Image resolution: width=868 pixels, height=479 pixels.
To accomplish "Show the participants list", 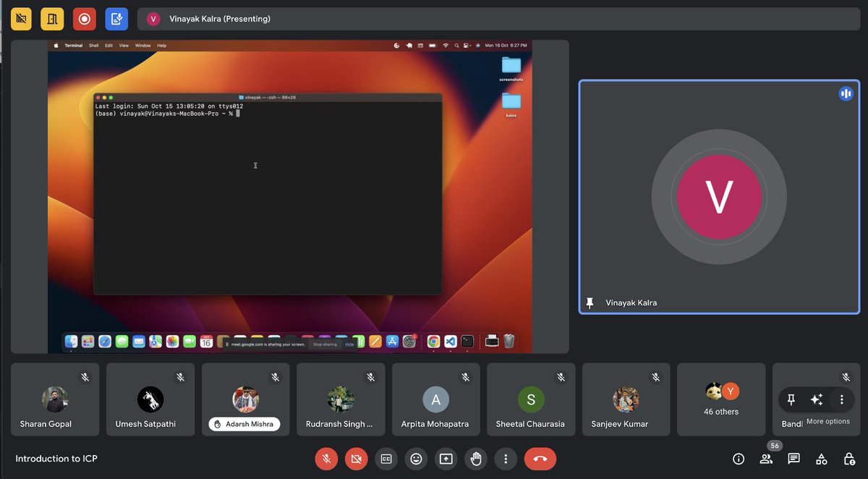I will 766,458.
